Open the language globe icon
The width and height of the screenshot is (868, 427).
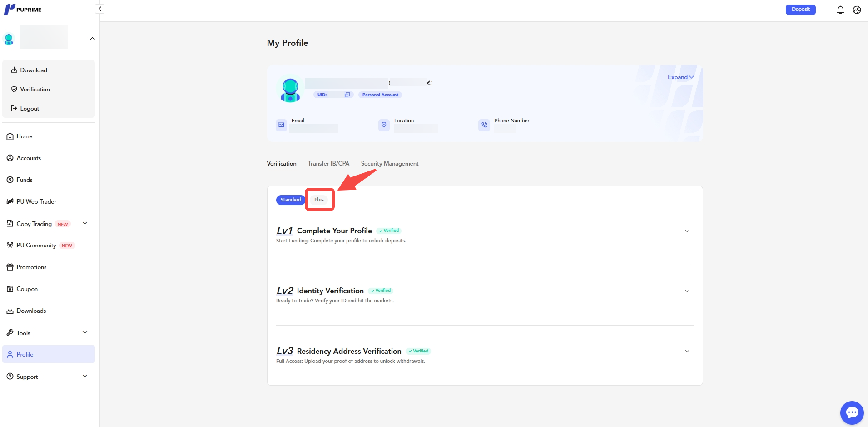[x=857, y=10]
